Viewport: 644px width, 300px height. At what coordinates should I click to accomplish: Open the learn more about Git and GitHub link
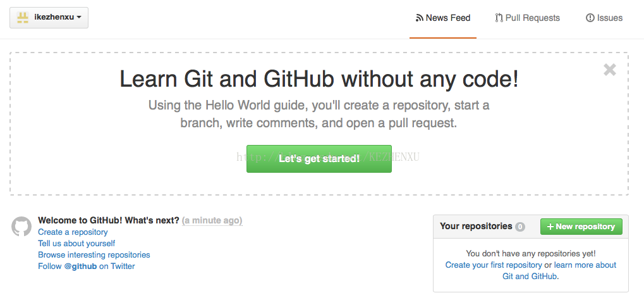click(x=585, y=265)
